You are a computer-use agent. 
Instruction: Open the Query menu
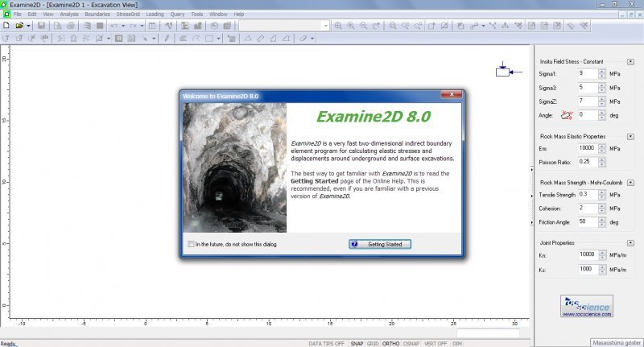(177, 14)
